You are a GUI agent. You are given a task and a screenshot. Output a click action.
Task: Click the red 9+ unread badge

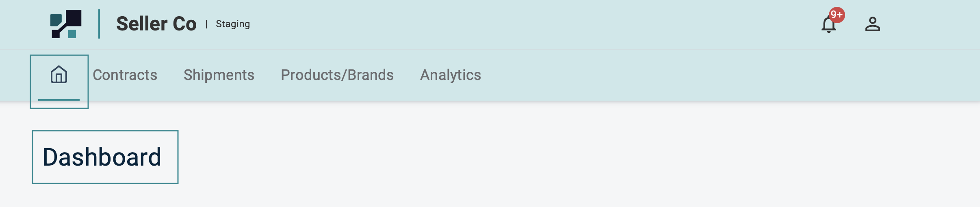837,15
